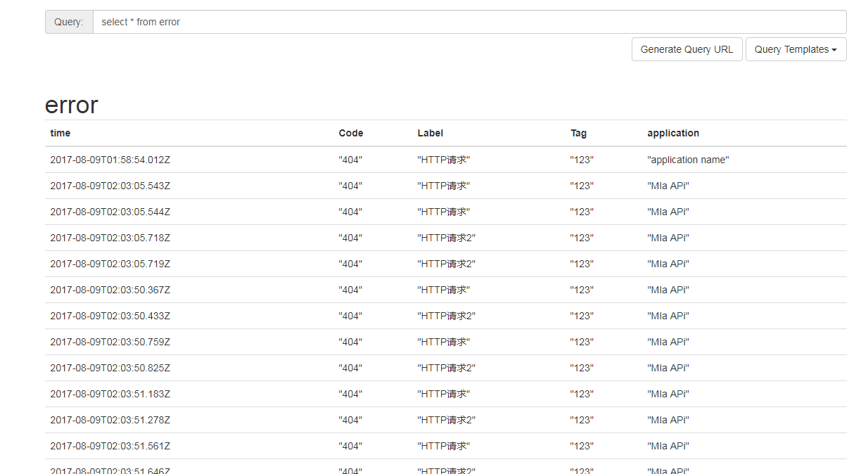Click the 'application name' cell
The image size is (868, 474).
(688, 160)
